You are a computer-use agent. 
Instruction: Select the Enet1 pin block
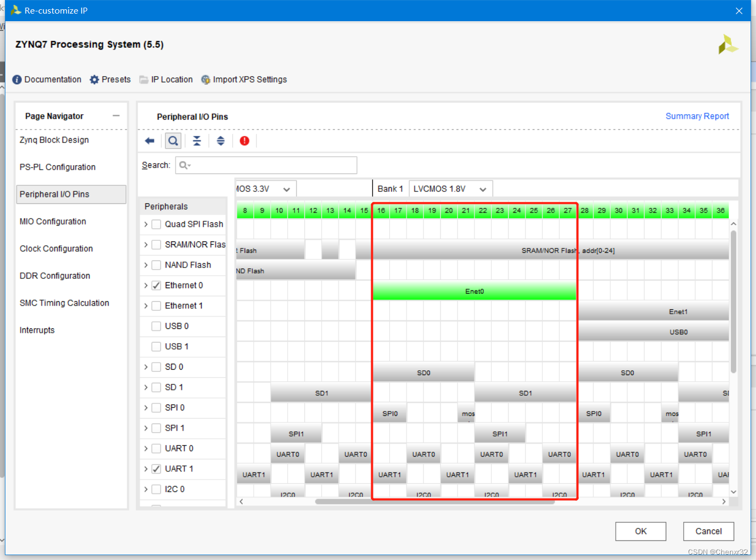click(653, 312)
